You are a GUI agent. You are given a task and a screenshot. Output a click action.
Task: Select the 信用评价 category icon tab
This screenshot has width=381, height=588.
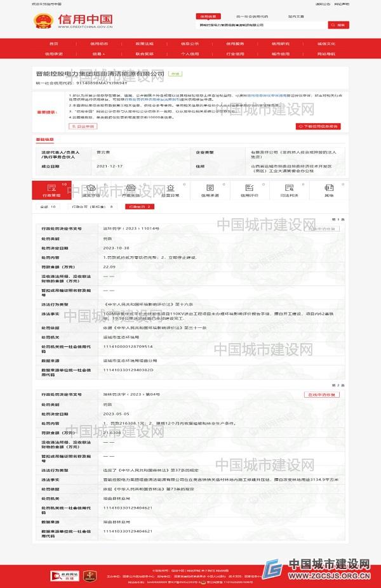(250, 190)
